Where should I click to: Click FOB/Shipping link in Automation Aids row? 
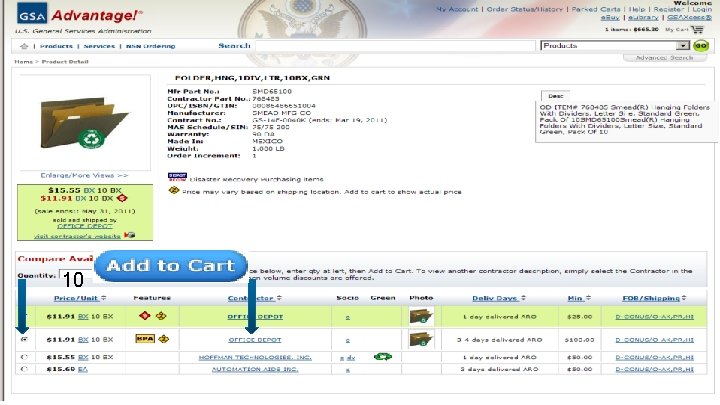point(654,369)
